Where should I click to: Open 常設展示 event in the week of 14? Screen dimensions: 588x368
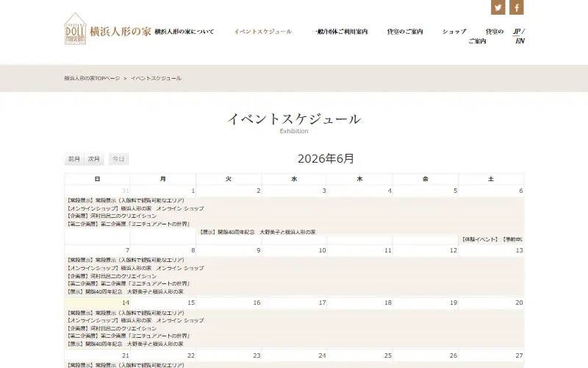tap(294, 313)
